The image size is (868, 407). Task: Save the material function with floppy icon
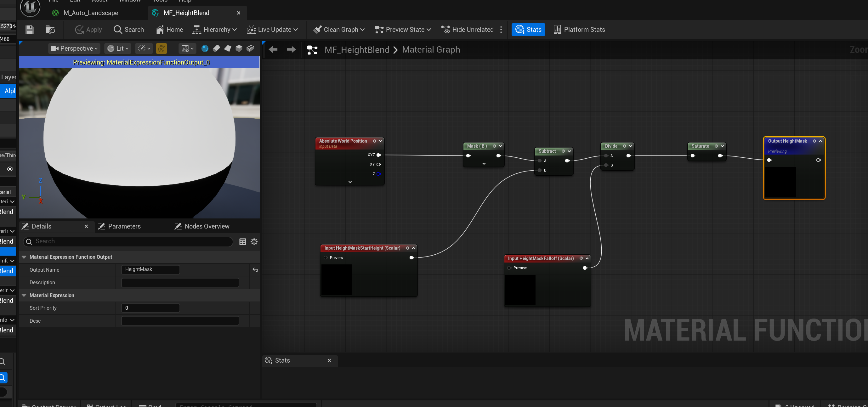click(x=29, y=30)
